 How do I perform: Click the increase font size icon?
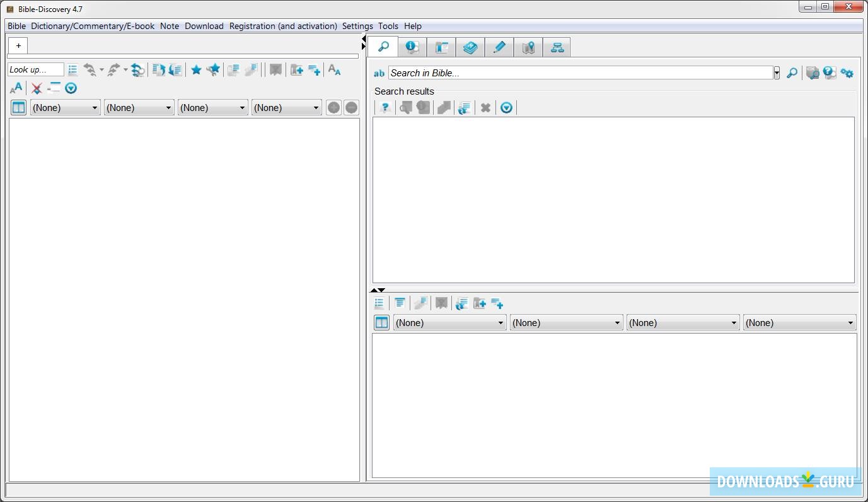[16, 88]
